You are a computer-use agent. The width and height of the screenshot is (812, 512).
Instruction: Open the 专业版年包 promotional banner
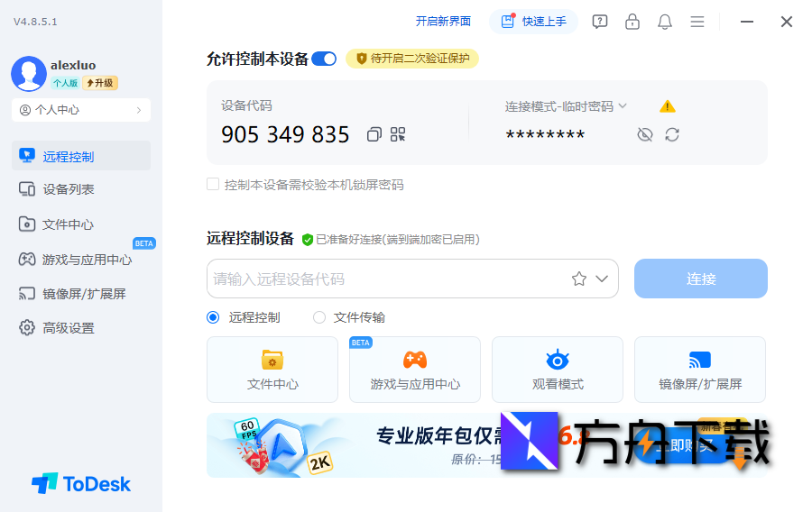(x=487, y=445)
